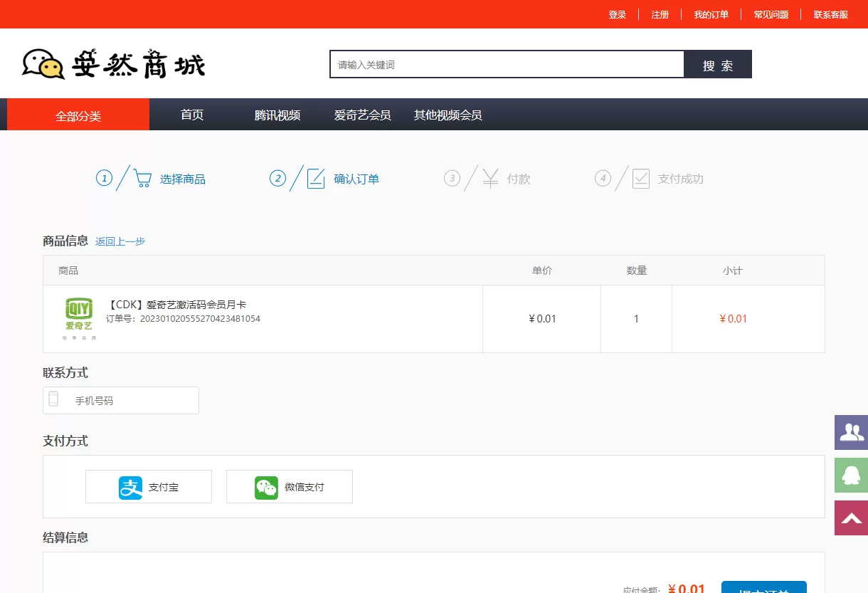
Task: Click the back-to-top arrow icon
Action: (851, 518)
